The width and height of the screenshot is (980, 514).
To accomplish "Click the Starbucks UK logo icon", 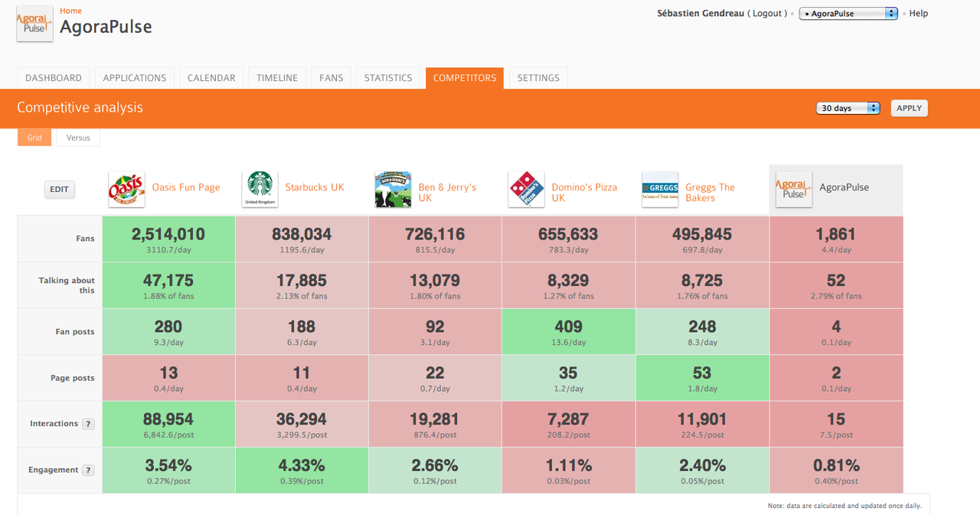I will point(260,189).
